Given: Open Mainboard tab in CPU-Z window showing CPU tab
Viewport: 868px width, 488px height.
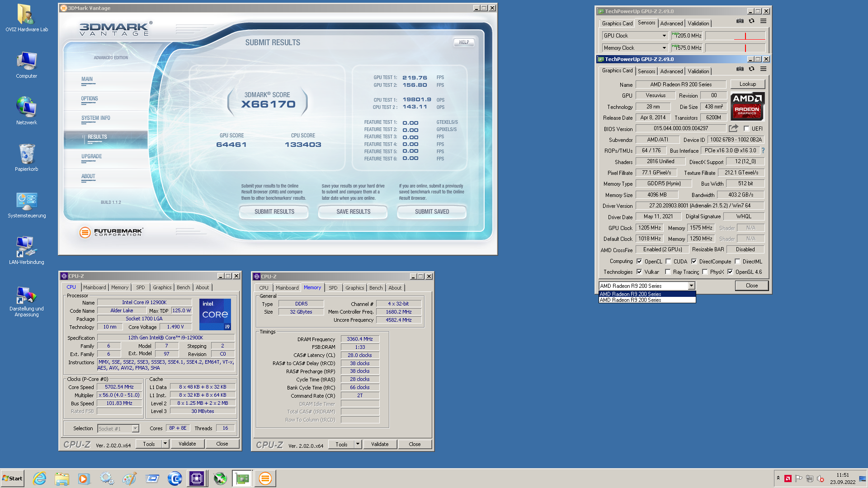Looking at the screenshot, I should click(94, 287).
